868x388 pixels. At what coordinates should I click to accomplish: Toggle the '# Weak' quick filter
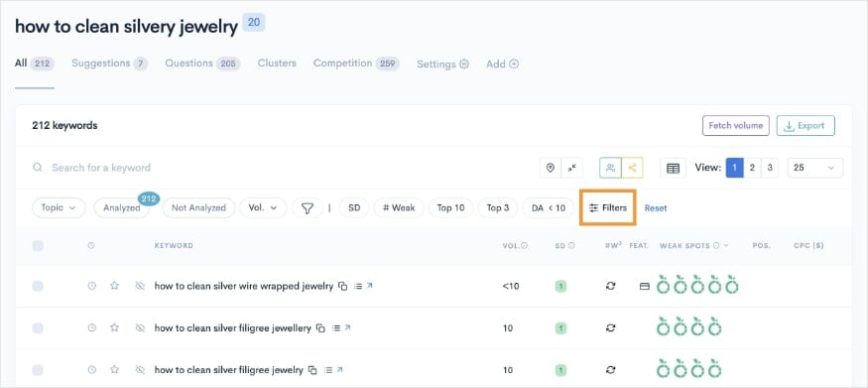coord(399,208)
